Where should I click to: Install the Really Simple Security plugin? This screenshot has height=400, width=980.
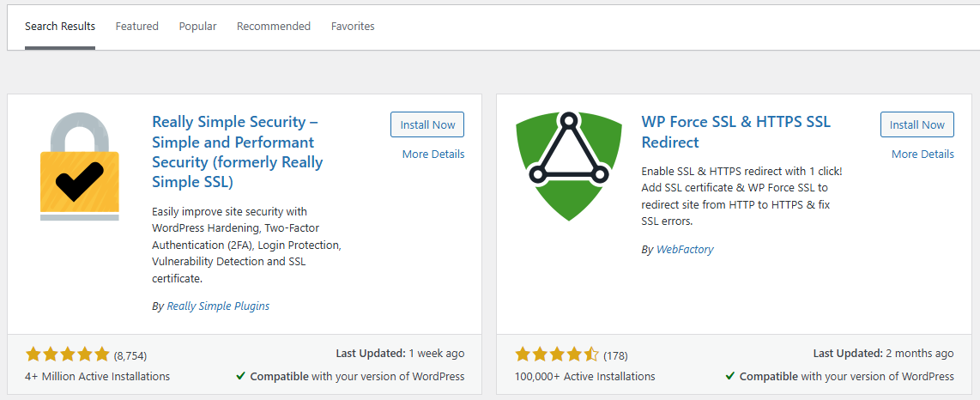click(427, 124)
